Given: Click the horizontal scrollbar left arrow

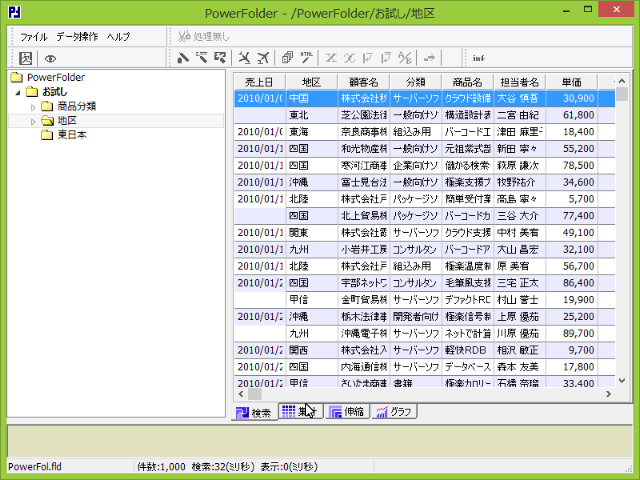Looking at the screenshot, I should [x=241, y=394].
